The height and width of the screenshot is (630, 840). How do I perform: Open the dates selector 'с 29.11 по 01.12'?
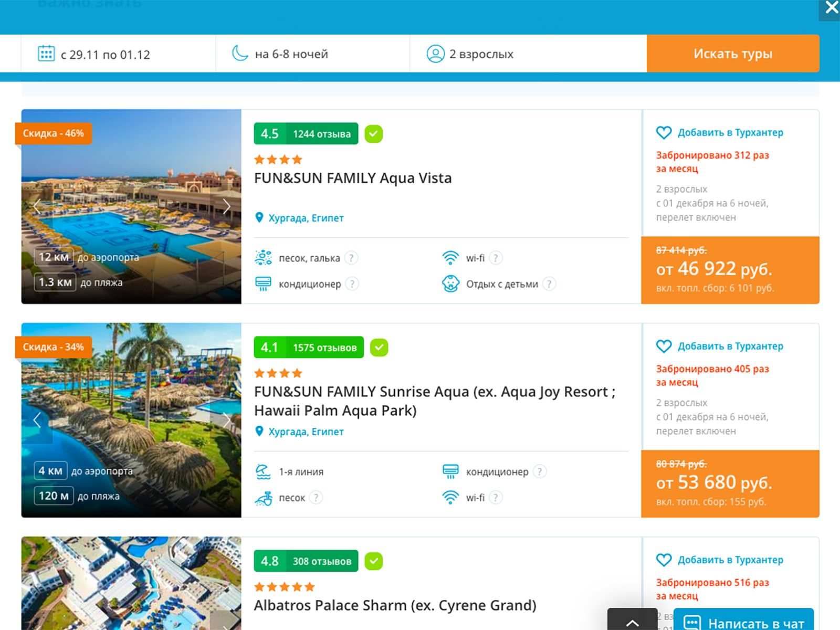pos(105,54)
